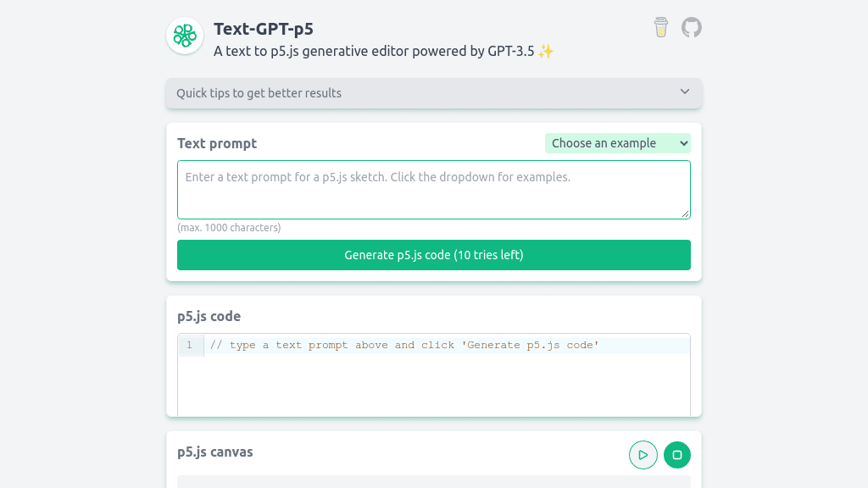Open the GitHub repository page
The image size is (868, 488).
click(x=691, y=27)
